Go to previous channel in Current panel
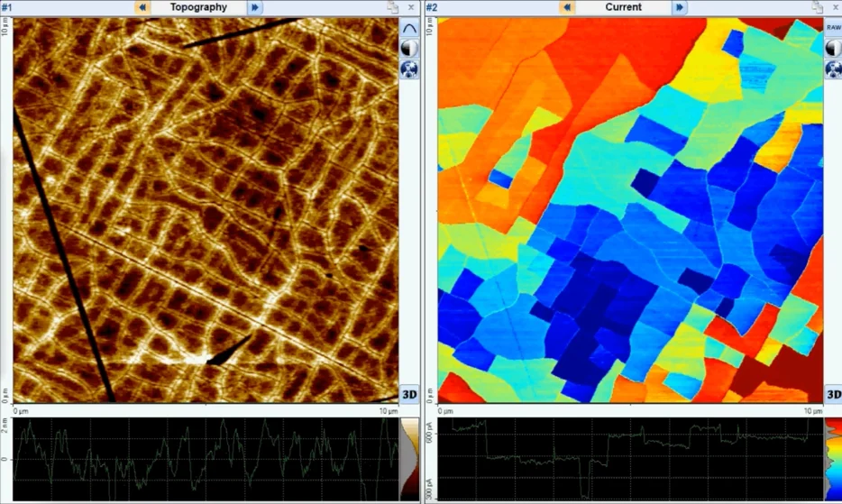842x504 pixels. point(566,7)
